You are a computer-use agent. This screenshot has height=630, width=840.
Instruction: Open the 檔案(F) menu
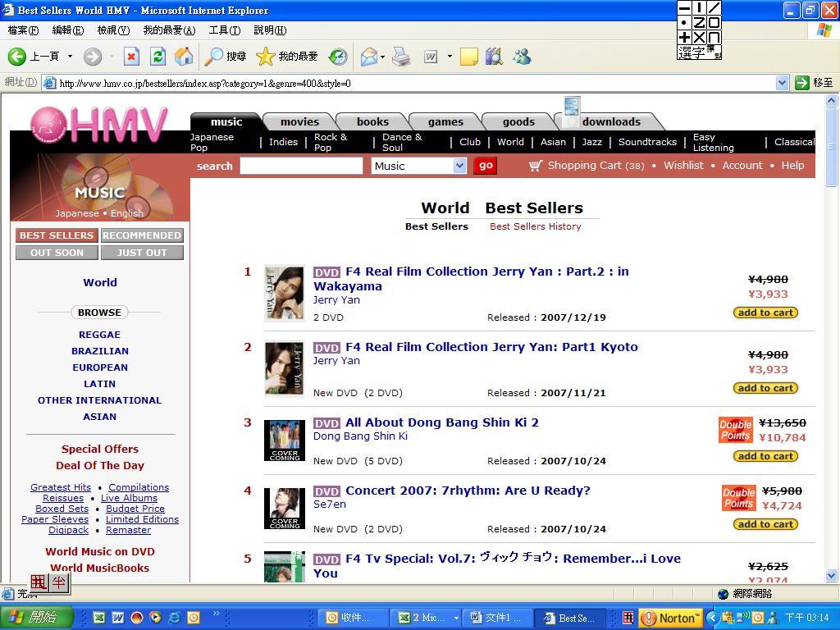coord(23,30)
